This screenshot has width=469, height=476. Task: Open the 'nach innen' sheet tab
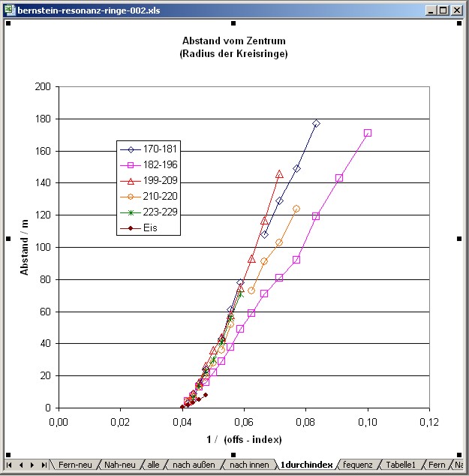(248, 465)
